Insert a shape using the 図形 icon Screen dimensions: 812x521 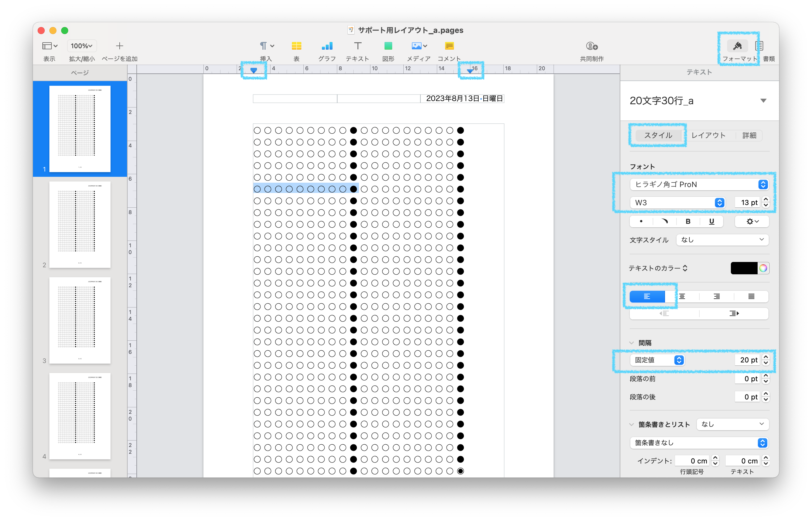click(x=388, y=46)
